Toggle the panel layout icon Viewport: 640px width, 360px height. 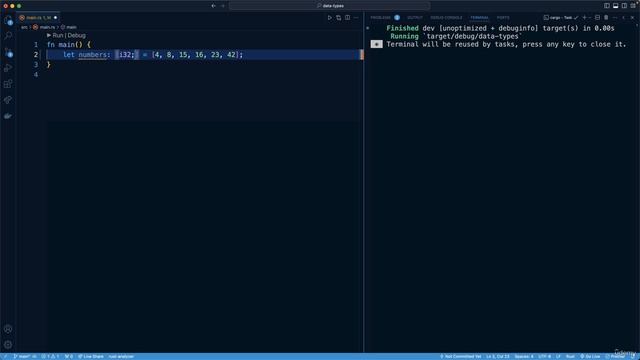[x=616, y=6]
